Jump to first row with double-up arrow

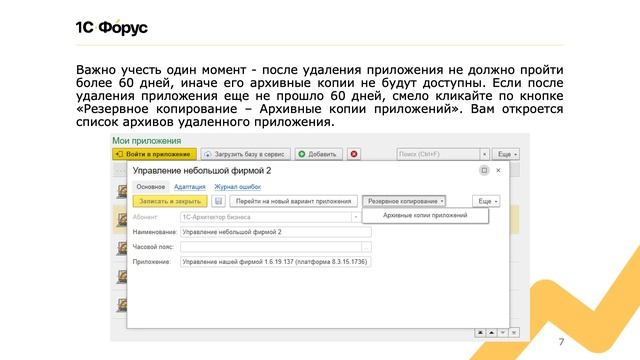[480, 333]
